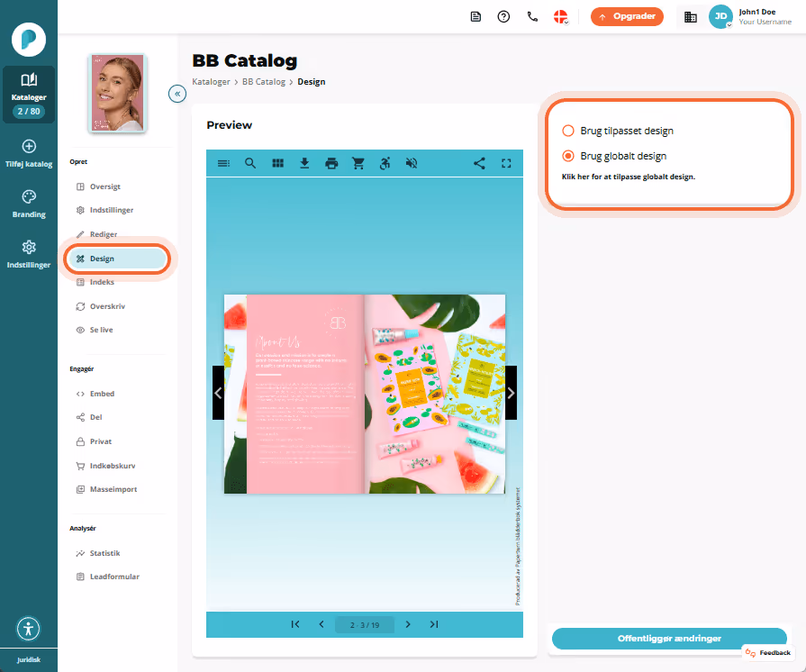Open the Statistik menu item
Screen dimensions: 806x672
[104, 553]
